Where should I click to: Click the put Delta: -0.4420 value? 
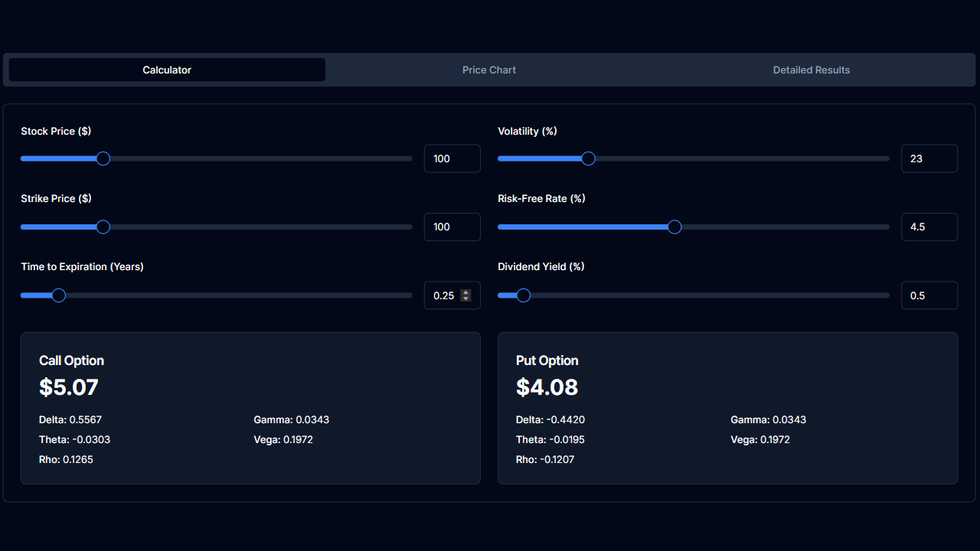(x=550, y=419)
